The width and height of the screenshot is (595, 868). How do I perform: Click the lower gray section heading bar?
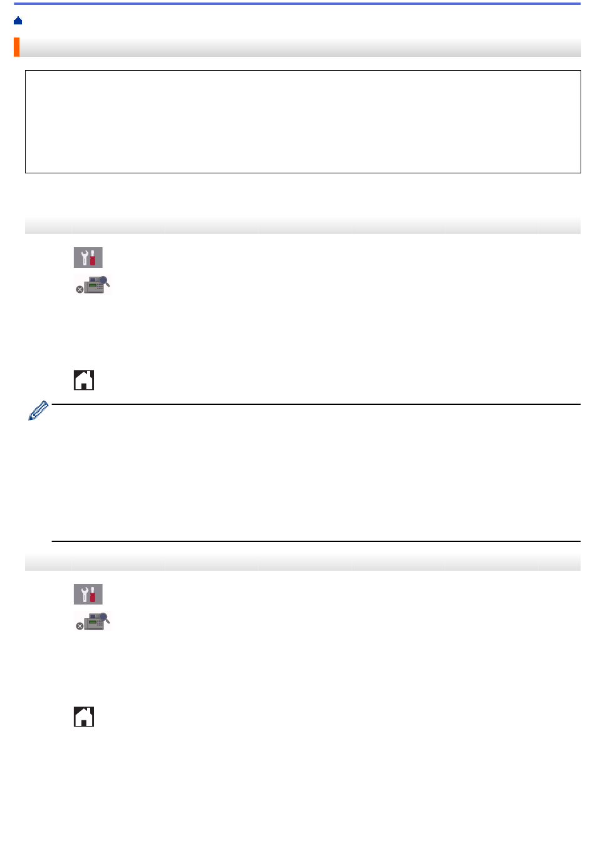pos(303,563)
